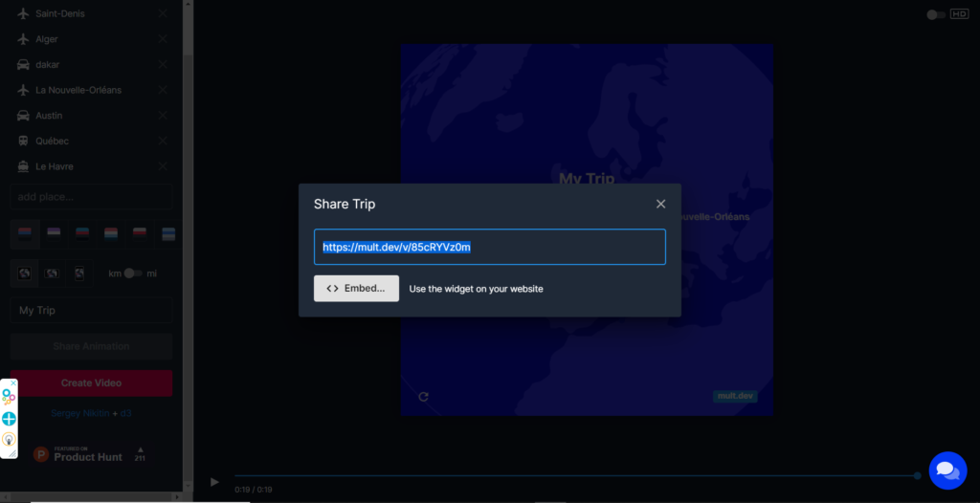
Task: Open the blue chat support bubble
Action: 947,470
